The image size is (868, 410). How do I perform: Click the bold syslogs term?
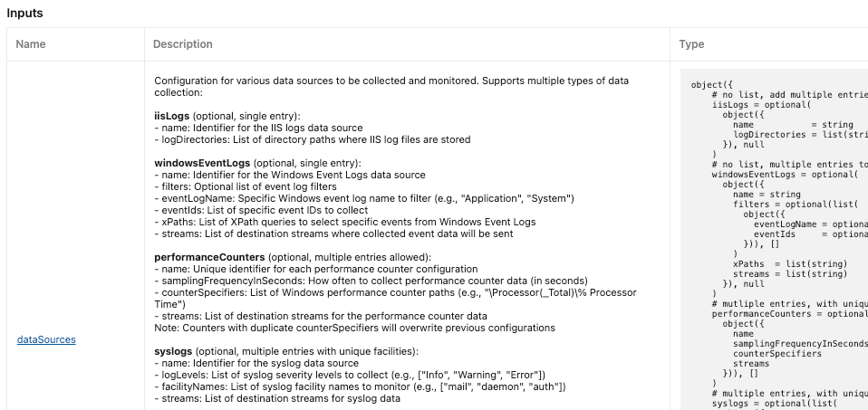tap(173, 351)
